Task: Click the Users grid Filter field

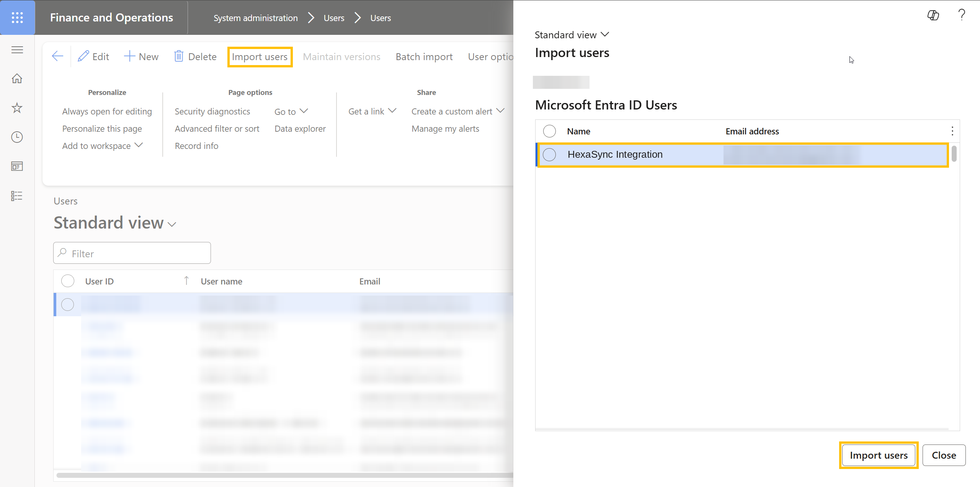Action: tap(132, 253)
